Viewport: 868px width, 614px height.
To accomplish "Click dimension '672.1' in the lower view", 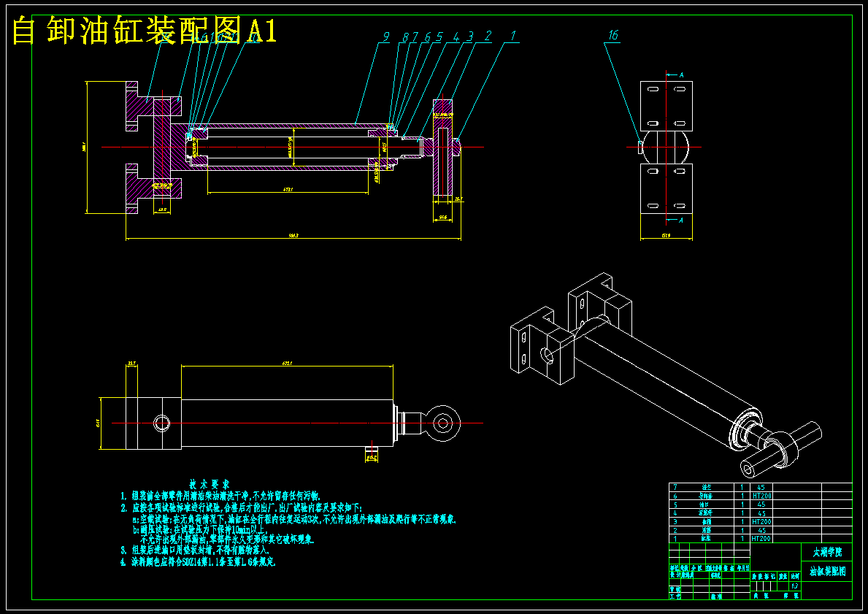I will (287, 363).
